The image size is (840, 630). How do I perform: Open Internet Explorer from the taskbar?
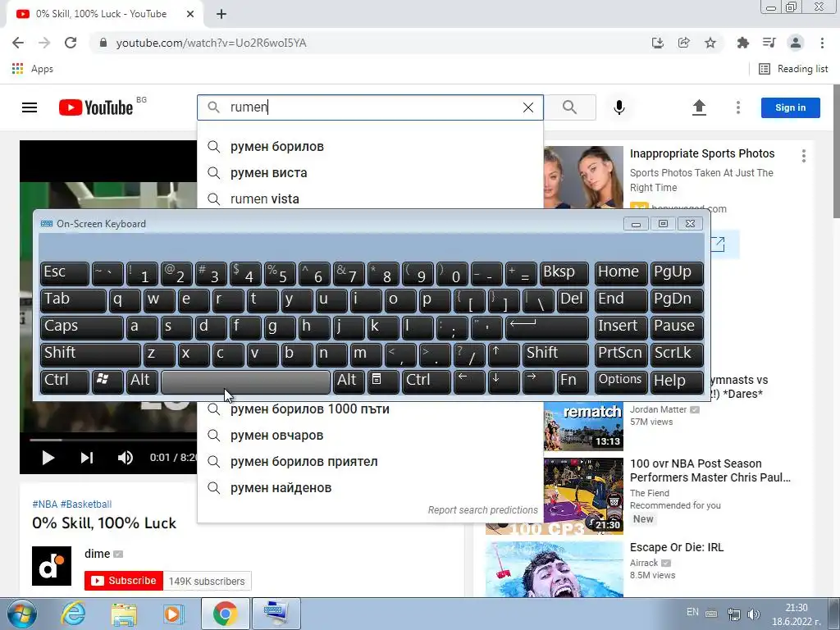coord(73,614)
